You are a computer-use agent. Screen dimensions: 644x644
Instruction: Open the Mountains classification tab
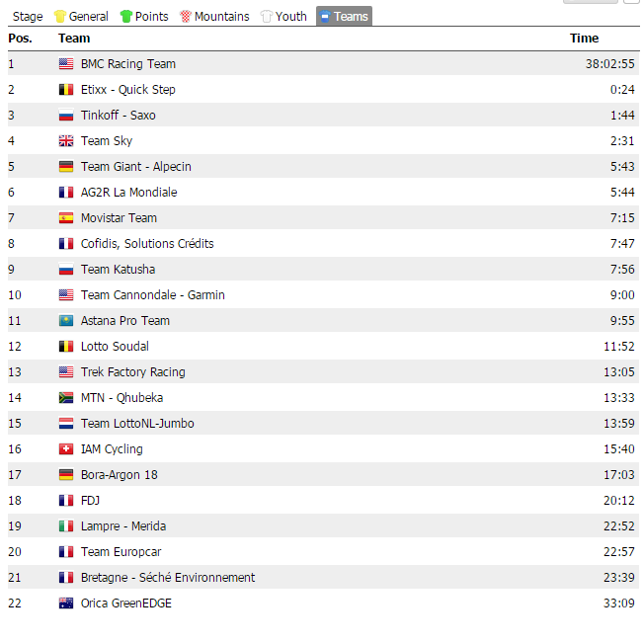click(221, 17)
